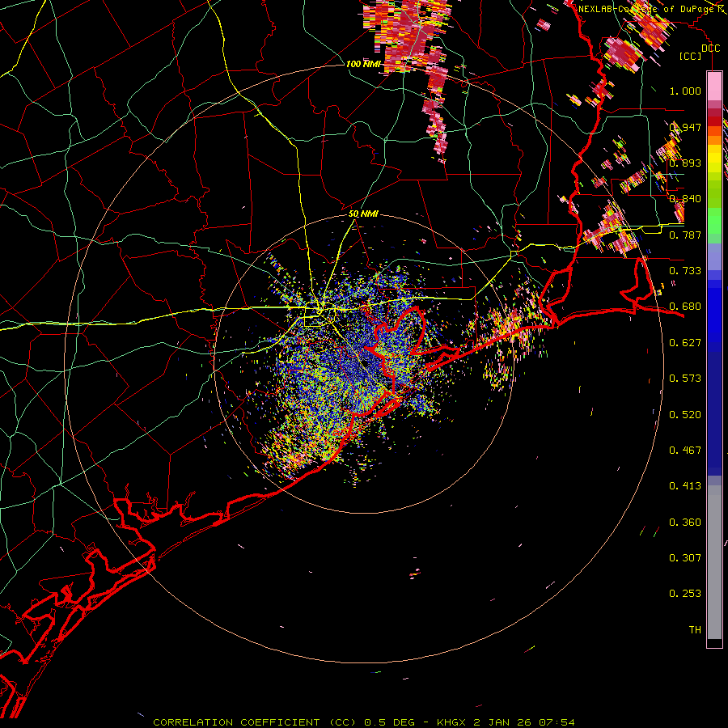Click the pink color band beside 1.000
The height and width of the screenshot is (728, 728).
[x=714, y=87]
